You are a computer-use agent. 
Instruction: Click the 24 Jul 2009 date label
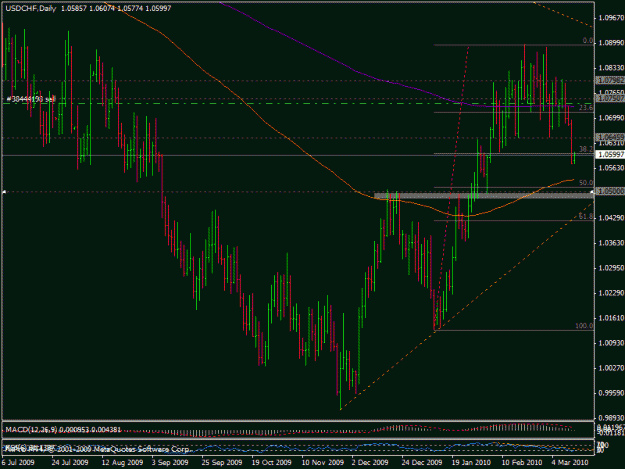click(x=70, y=463)
